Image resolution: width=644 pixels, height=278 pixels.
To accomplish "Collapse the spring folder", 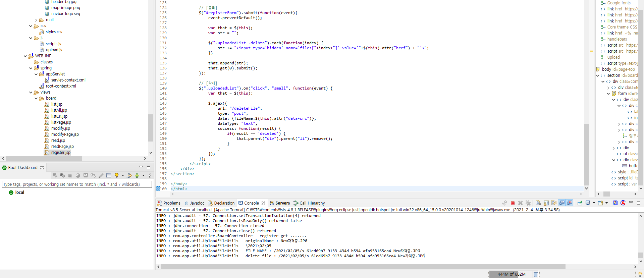I will click(31, 68).
